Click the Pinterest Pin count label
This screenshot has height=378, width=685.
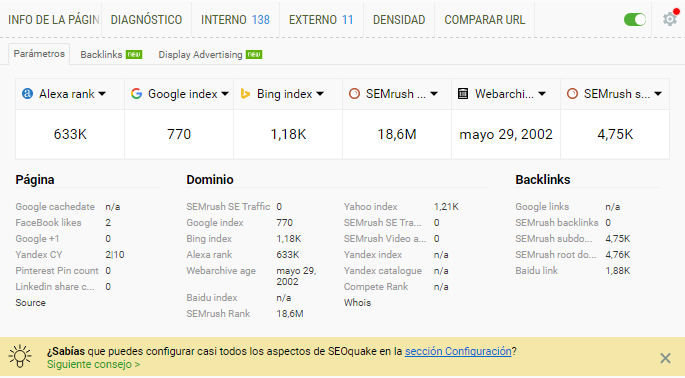(x=57, y=271)
